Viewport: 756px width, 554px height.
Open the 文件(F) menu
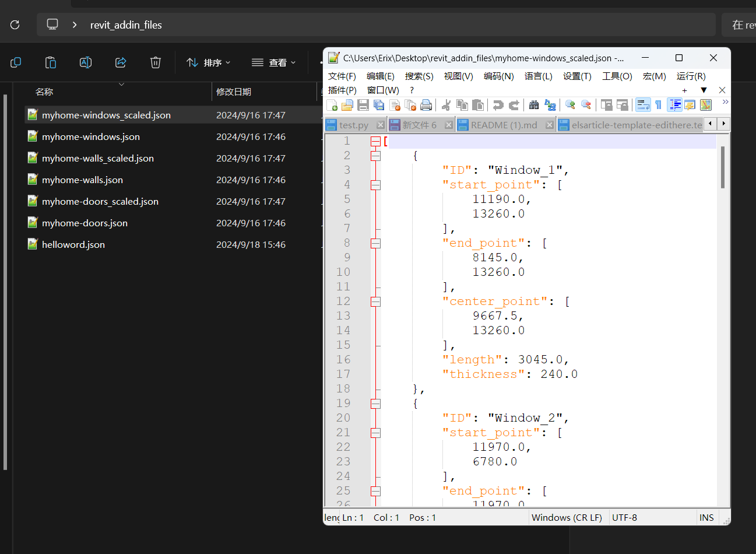pyautogui.click(x=342, y=76)
